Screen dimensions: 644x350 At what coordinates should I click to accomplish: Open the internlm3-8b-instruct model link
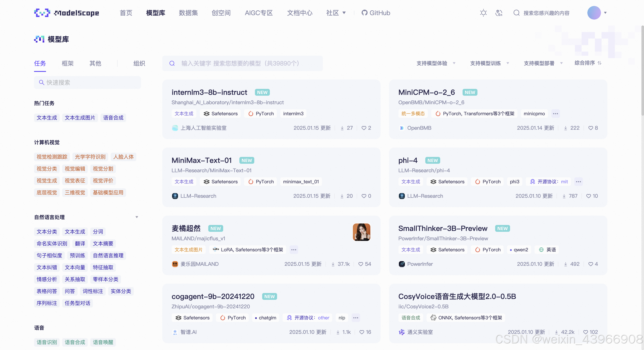tap(209, 92)
